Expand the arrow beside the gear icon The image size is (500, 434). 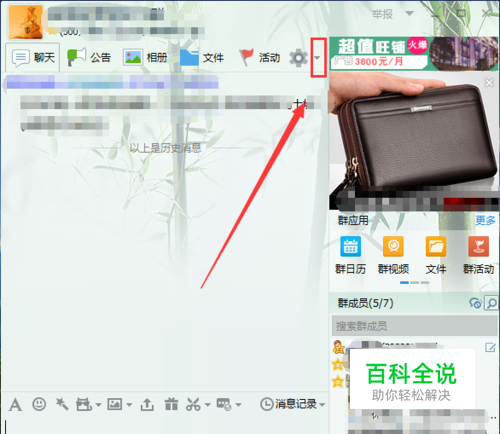point(317,58)
